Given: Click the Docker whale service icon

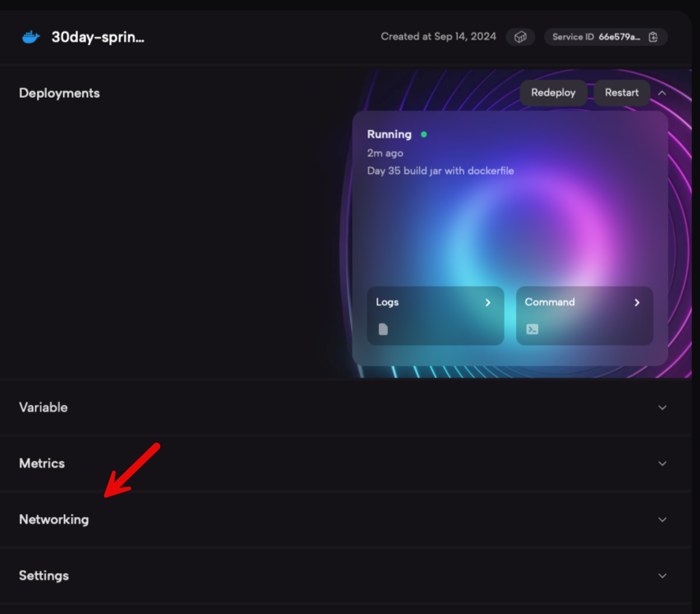Looking at the screenshot, I should pos(31,37).
